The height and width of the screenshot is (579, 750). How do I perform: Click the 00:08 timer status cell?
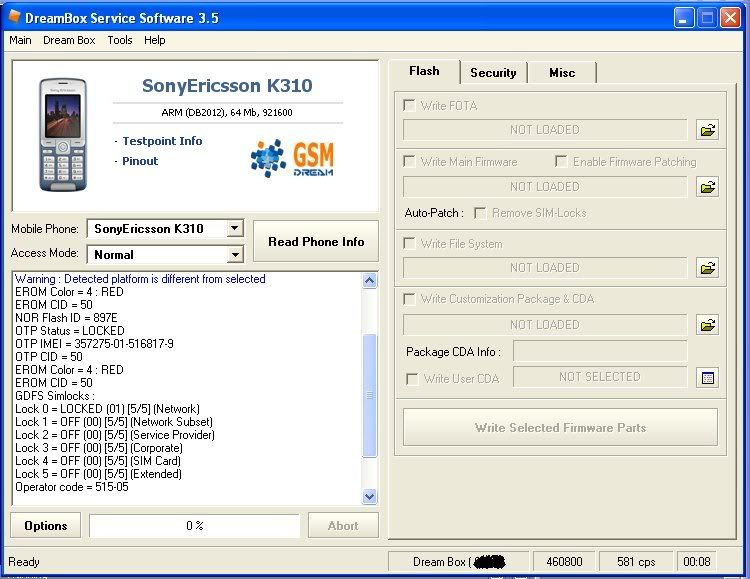(x=696, y=561)
